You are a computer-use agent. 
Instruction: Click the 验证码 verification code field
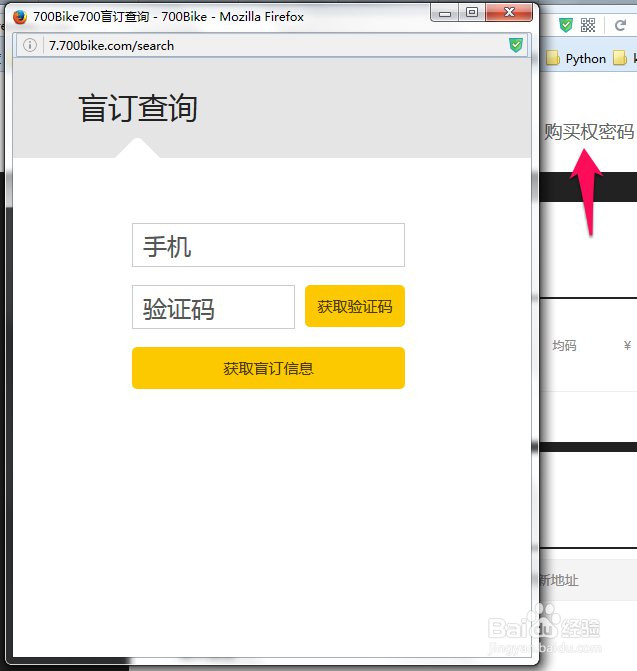tap(213, 307)
